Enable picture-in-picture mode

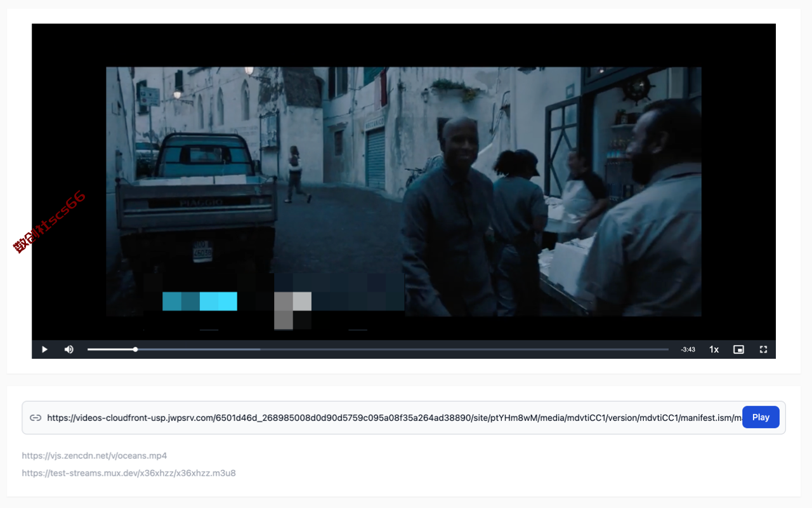click(738, 349)
